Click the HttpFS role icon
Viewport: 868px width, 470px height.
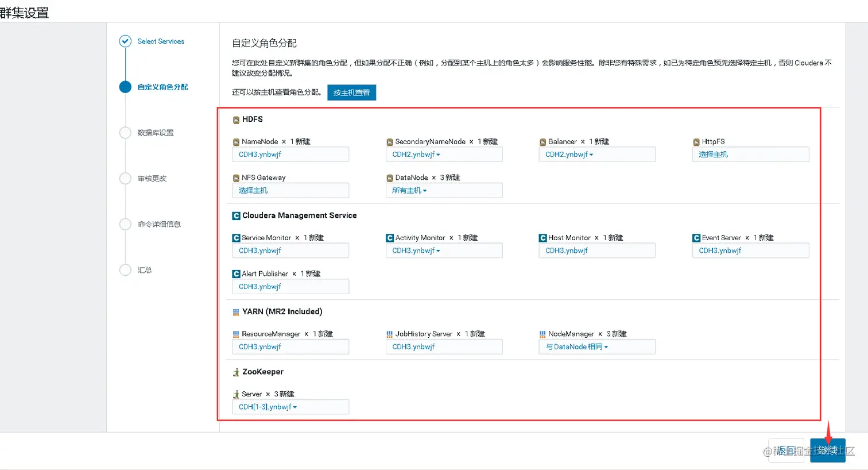[696, 142]
